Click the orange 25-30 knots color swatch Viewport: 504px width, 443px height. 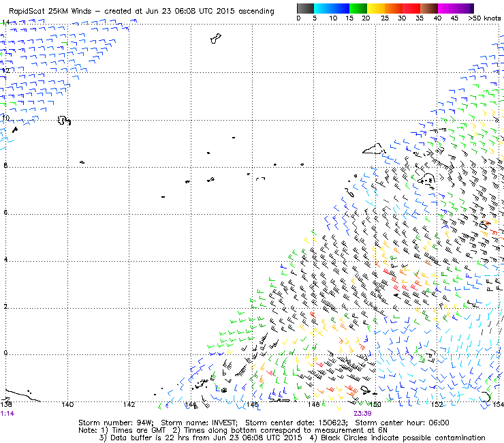[x=394, y=8]
